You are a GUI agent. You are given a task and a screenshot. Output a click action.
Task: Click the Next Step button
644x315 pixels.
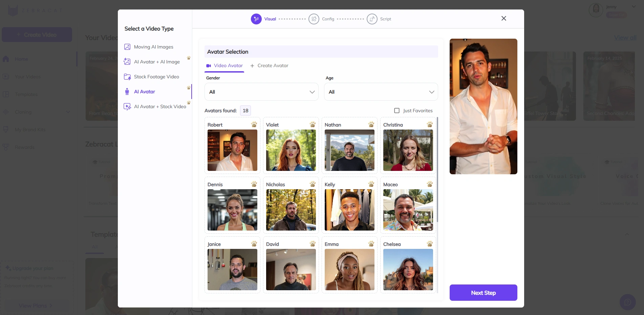click(483, 293)
